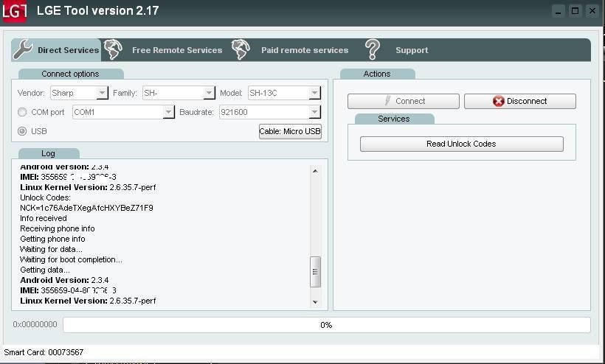The width and height of the screenshot is (605, 364).
Task: Click the Disconnect button
Action: 519,101
